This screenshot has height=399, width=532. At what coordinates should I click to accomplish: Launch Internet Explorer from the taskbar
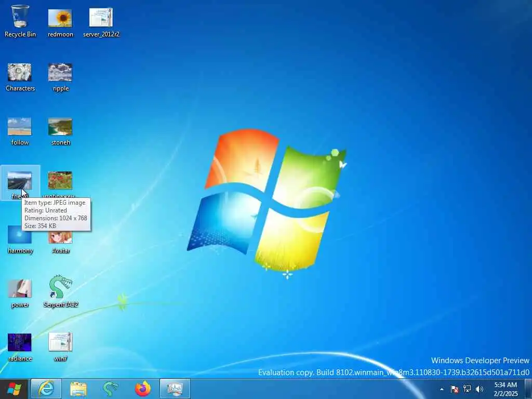coord(46,389)
